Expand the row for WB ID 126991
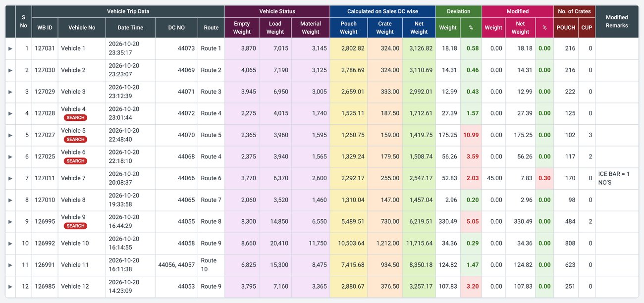This screenshot has width=644, height=303. coord(10,265)
